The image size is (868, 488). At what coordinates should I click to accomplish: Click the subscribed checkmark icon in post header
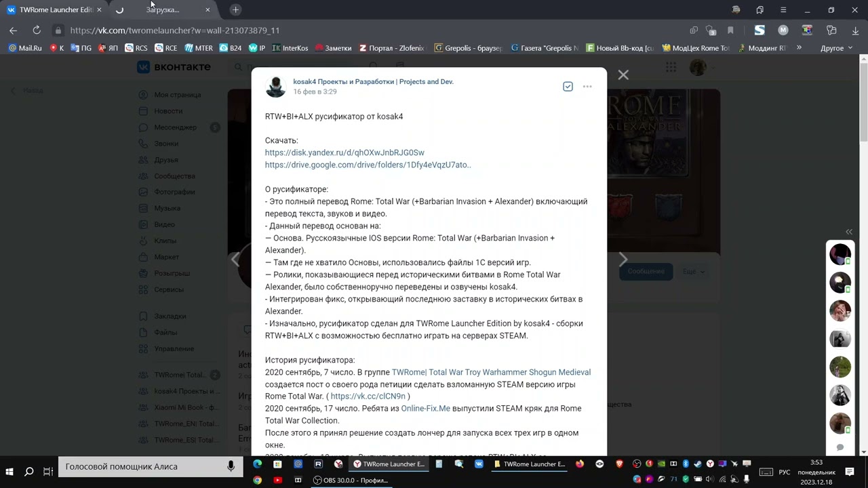pyautogui.click(x=568, y=86)
